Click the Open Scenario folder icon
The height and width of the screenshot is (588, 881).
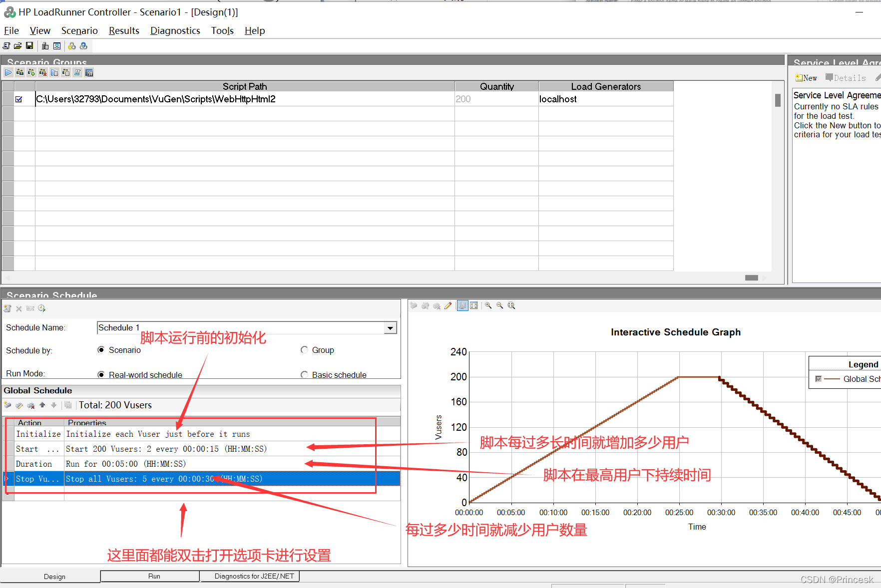click(x=18, y=46)
